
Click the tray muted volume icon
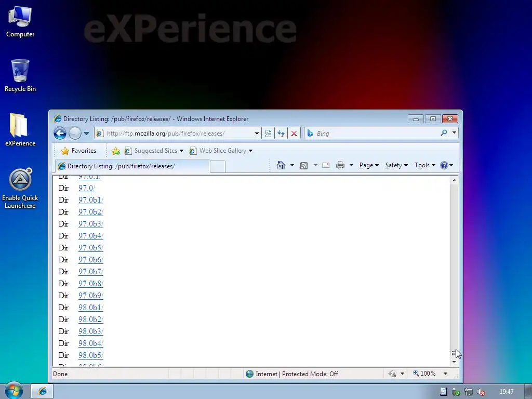481,392
